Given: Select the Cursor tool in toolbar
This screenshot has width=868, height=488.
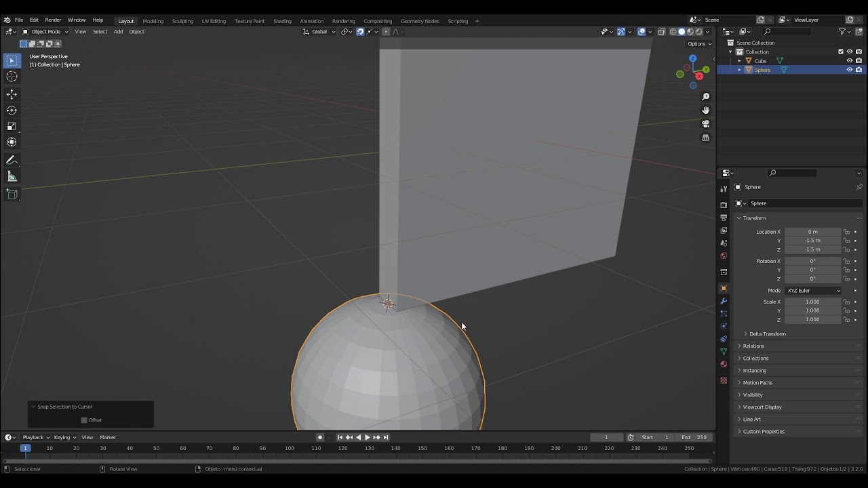Looking at the screenshot, I should (12, 77).
